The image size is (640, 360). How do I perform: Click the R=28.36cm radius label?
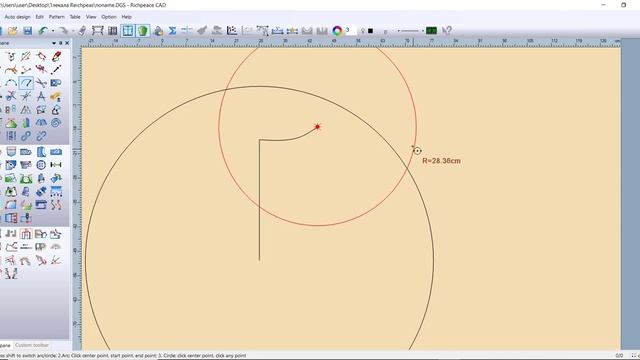point(441,161)
